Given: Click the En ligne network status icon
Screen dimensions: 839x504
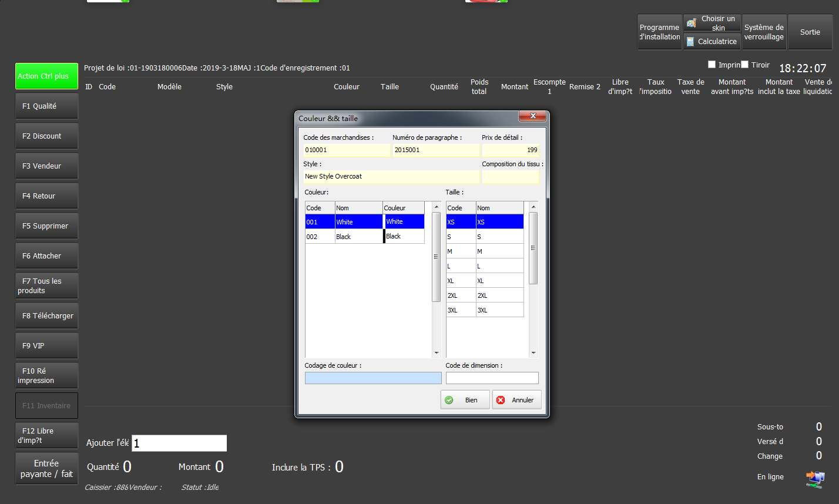Looking at the screenshot, I should [x=815, y=479].
